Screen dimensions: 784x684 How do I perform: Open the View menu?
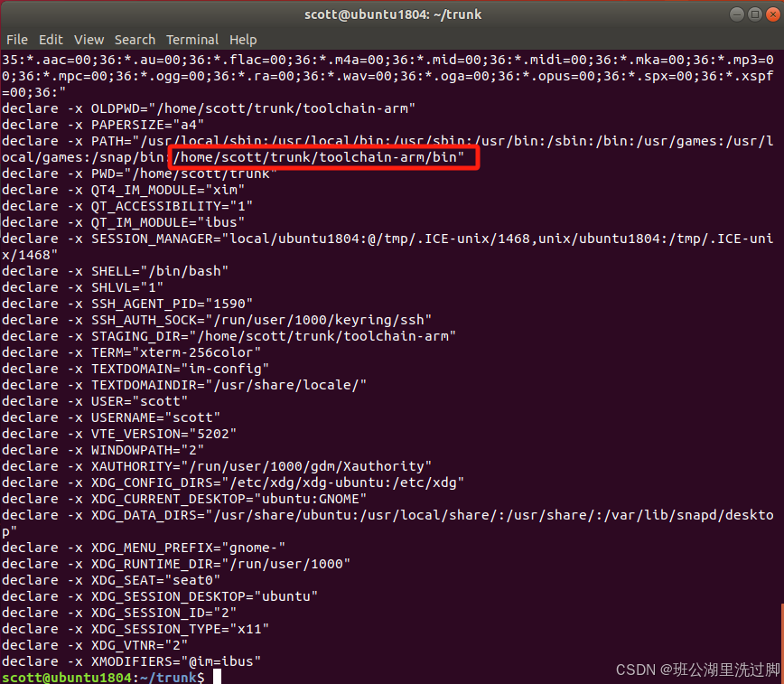tap(88, 39)
